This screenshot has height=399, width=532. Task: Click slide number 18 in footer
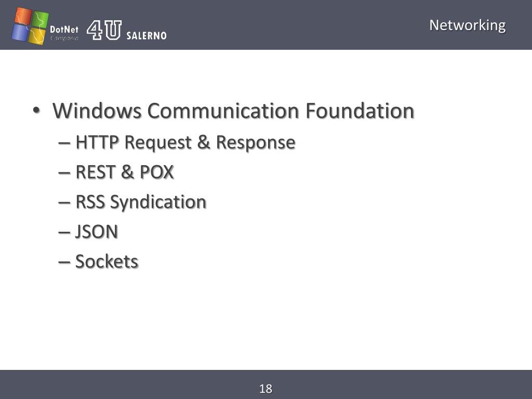click(265, 389)
